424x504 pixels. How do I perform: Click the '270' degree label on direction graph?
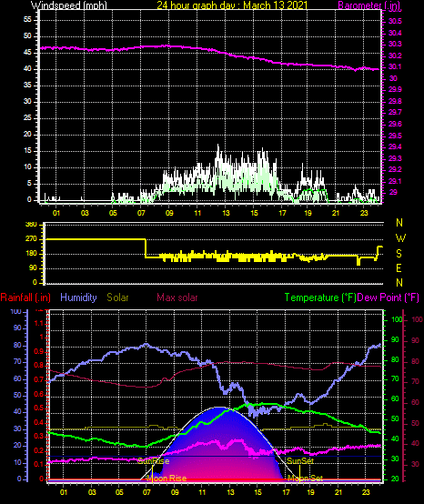point(31,239)
